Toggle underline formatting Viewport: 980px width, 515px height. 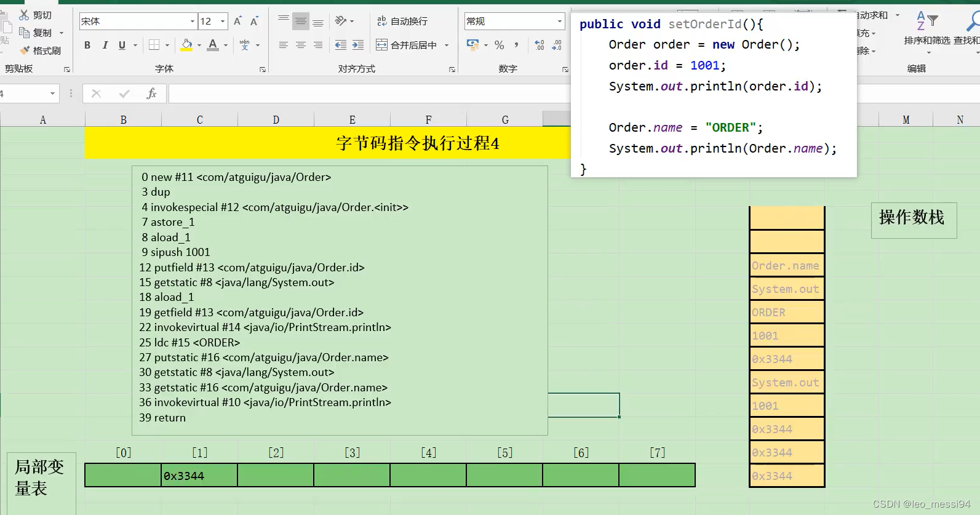click(x=122, y=45)
